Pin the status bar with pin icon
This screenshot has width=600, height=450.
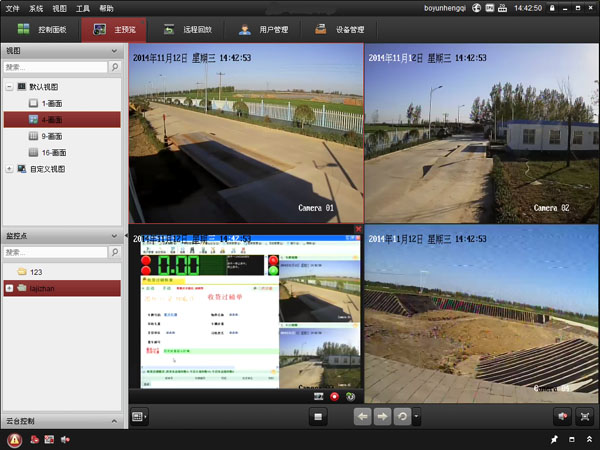(x=554, y=440)
